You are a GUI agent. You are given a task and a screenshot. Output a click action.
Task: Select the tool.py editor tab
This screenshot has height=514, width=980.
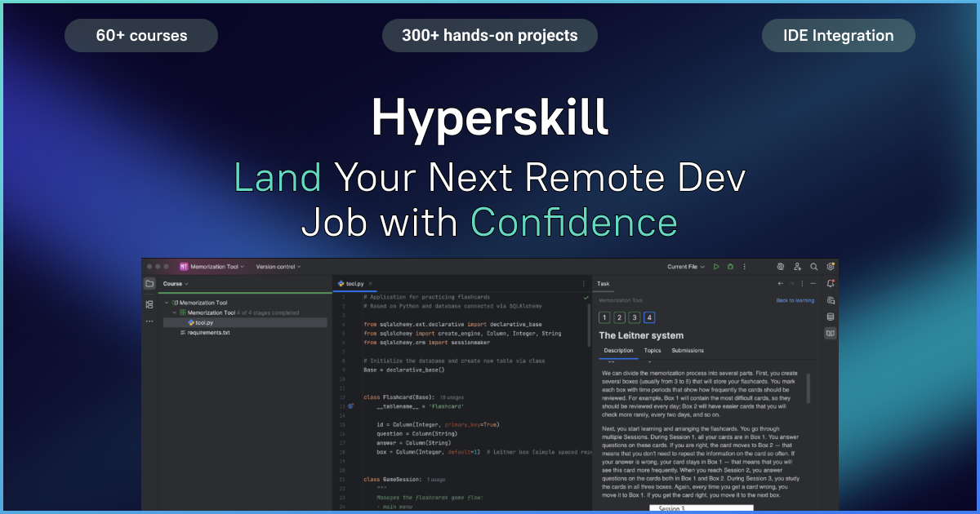[354, 284]
